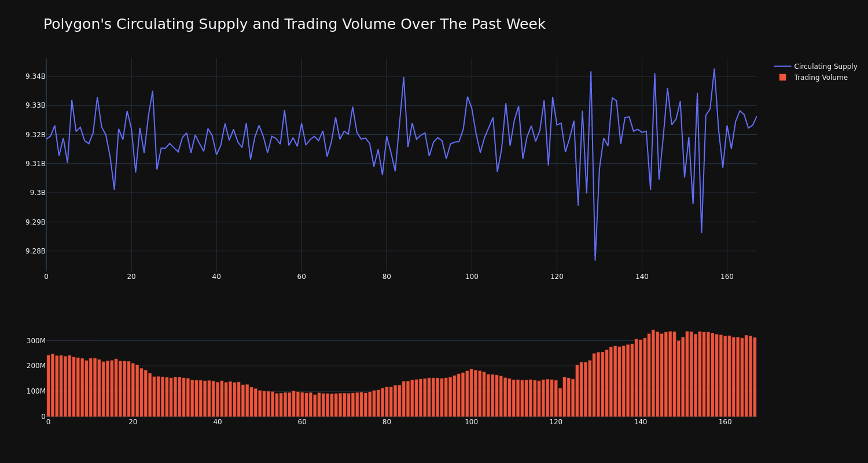Click the Trading Volume red square marker

point(782,78)
